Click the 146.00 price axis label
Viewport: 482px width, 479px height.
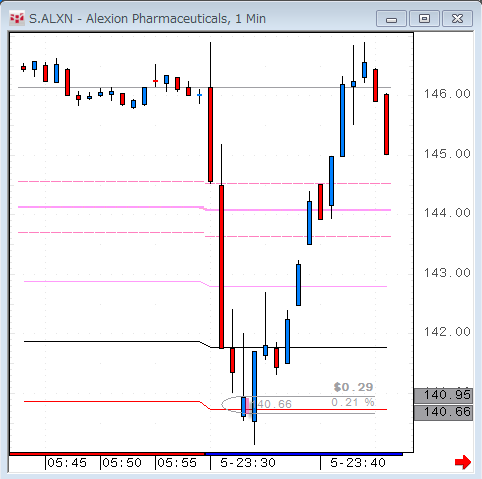pyautogui.click(x=447, y=94)
